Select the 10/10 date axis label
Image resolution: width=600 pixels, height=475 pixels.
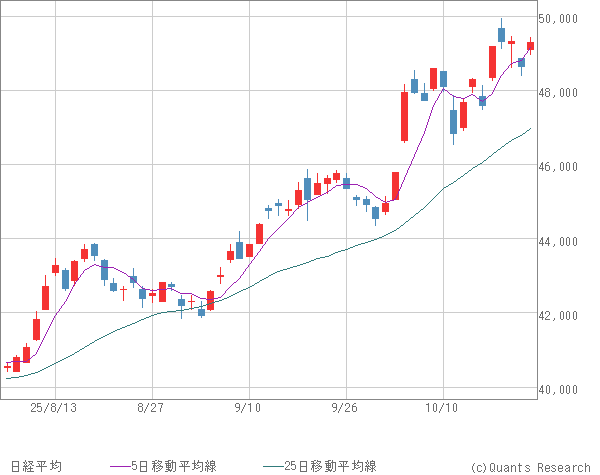(442, 408)
